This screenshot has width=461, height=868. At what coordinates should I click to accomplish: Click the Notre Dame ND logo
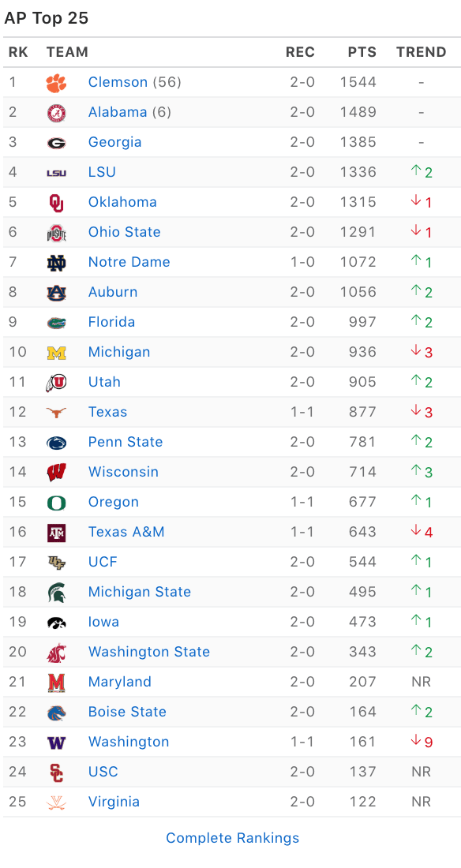pyautogui.click(x=56, y=263)
